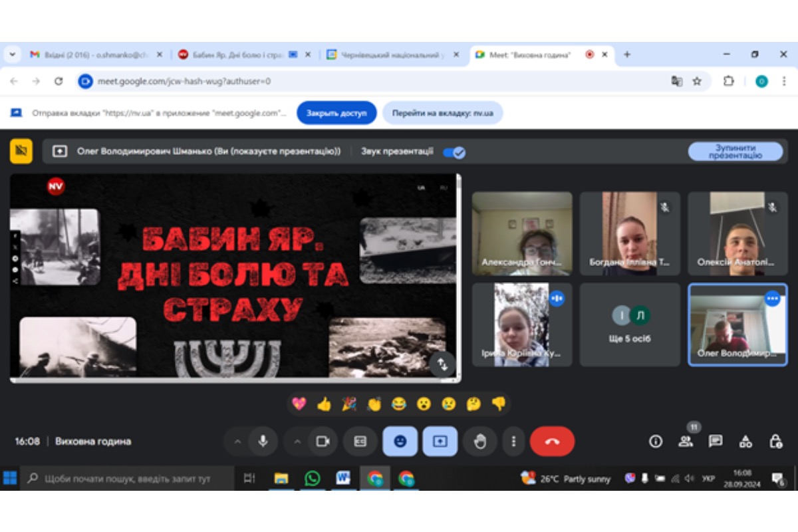
Task: Send clapping hands reaction
Action: pyautogui.click(x=374, y=403)
